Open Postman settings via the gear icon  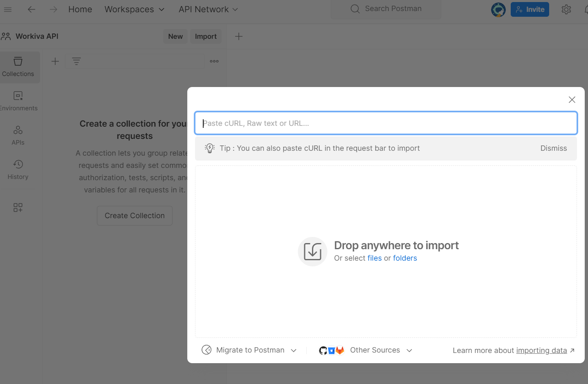[566, 9]
